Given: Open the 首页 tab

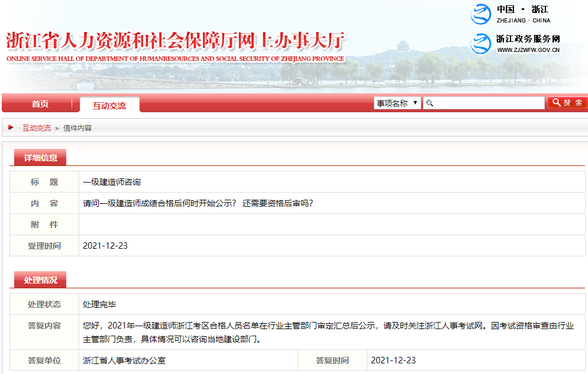Looking at the screenshot, I should point(40,104).
